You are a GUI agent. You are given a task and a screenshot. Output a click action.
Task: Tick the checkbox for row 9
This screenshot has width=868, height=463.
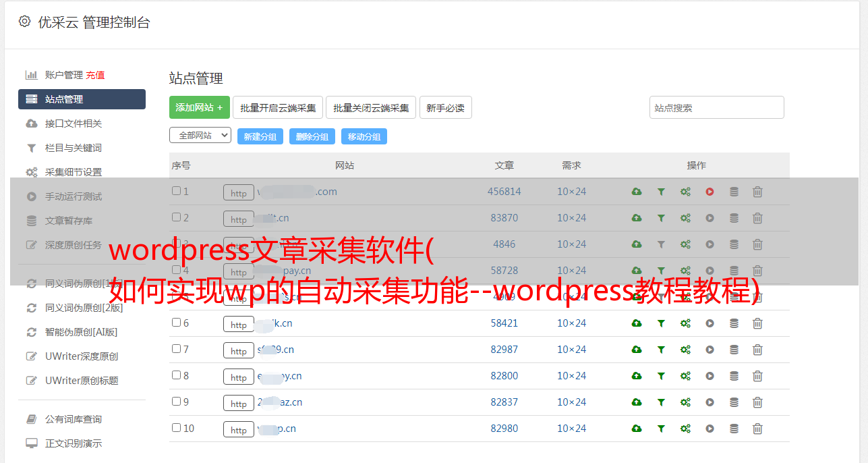(x=176, y=402)
